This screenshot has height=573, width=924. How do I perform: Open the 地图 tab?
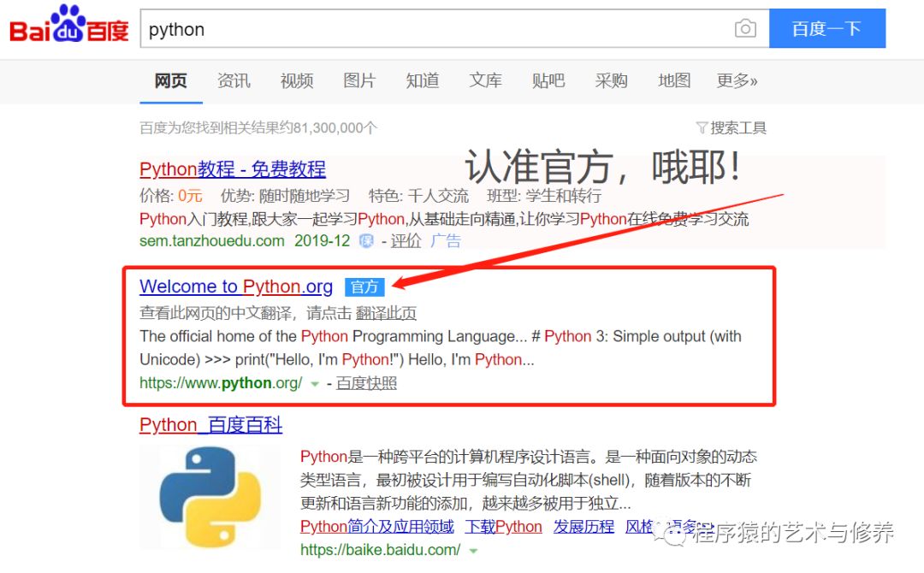[674, 80]
